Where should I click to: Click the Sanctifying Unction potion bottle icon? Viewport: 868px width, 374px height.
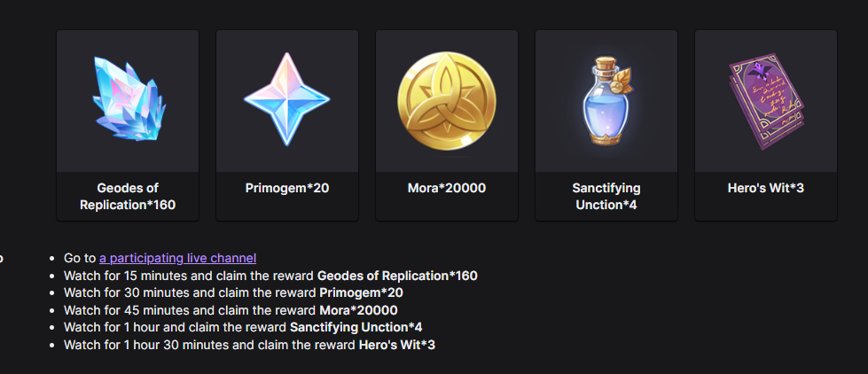[x=606, y=100]
